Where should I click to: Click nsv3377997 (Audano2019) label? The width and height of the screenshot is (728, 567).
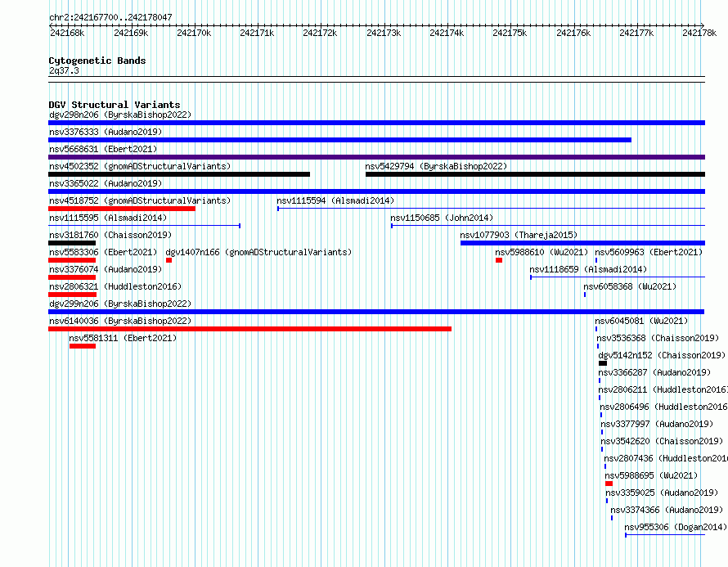point(657,424)
